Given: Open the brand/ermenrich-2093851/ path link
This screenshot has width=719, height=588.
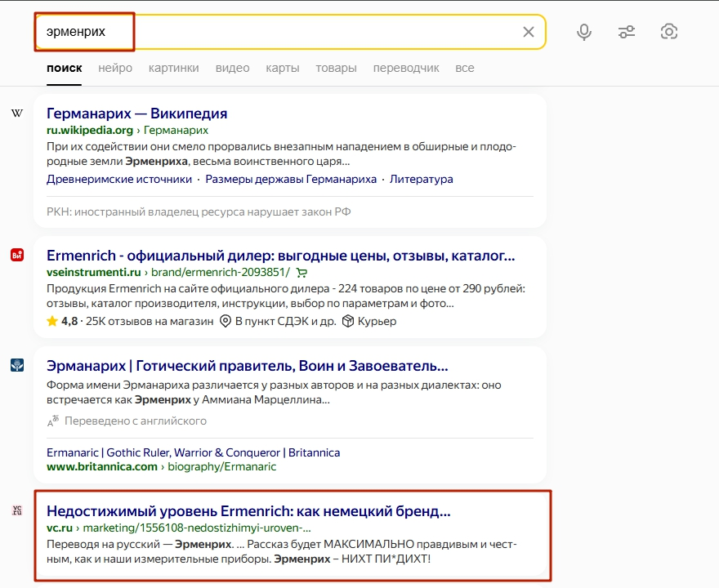Looking at the screenshot, I should pyautogui.click(x=221, y=272).
